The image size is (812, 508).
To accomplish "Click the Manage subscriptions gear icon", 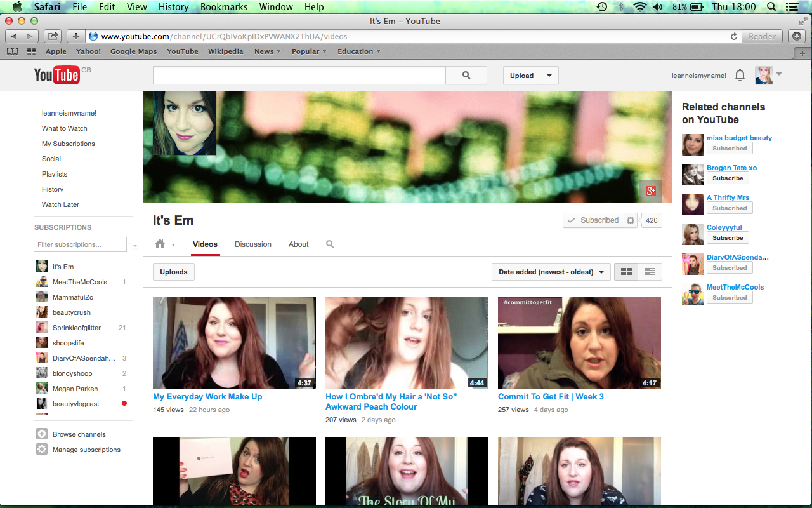I will [x=42, y=450].
